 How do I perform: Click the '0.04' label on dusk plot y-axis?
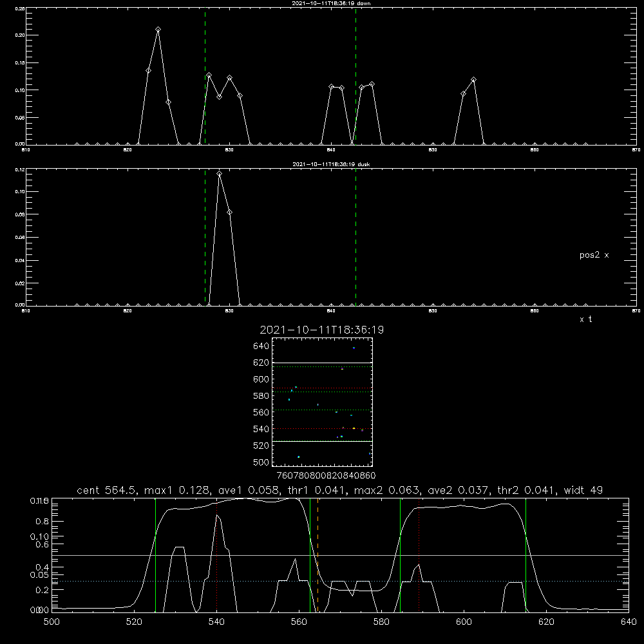[x=20, y=260]
